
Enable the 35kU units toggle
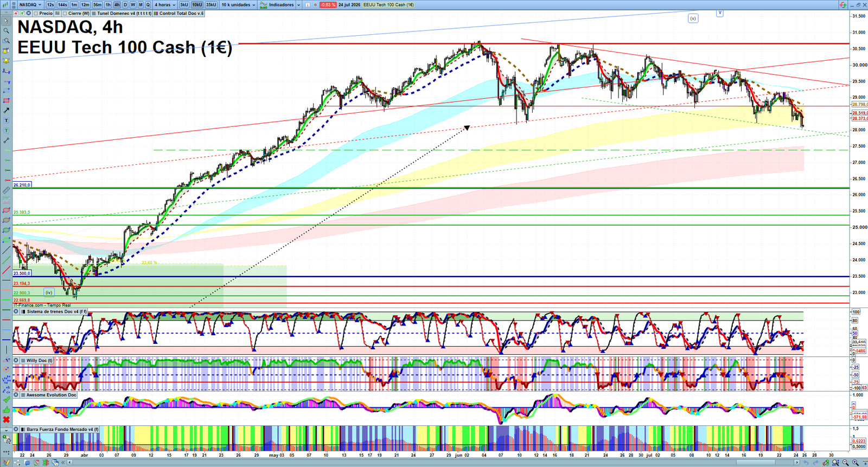coord(211,4)
